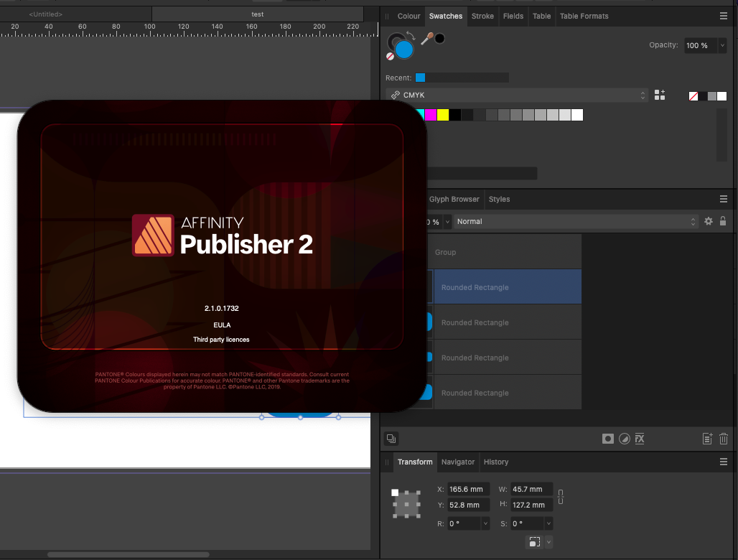Pick the small mid-grey swatch beside white
Viewport: 738px width, 560px height.
coord(712,96)
